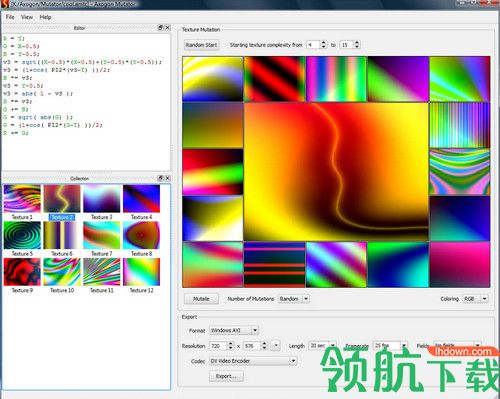
Task: Pick the red and black diagonal stripes mutation
Action: pyautogui.click(x=275, y=79)
